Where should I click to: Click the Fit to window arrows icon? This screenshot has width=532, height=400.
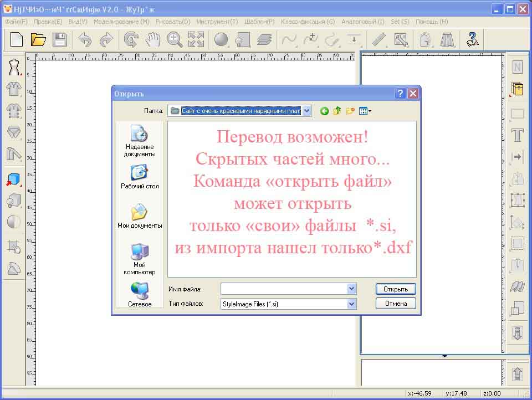pyautogui.click(x=196, y=39)
